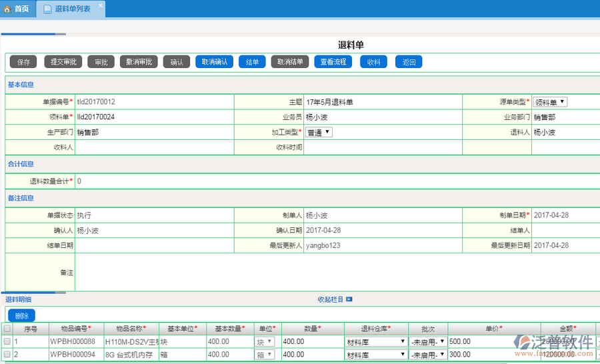Open the 源单类型 dropdown showing 领料单
The image size is (600, 364).
[x=550, y=102]
